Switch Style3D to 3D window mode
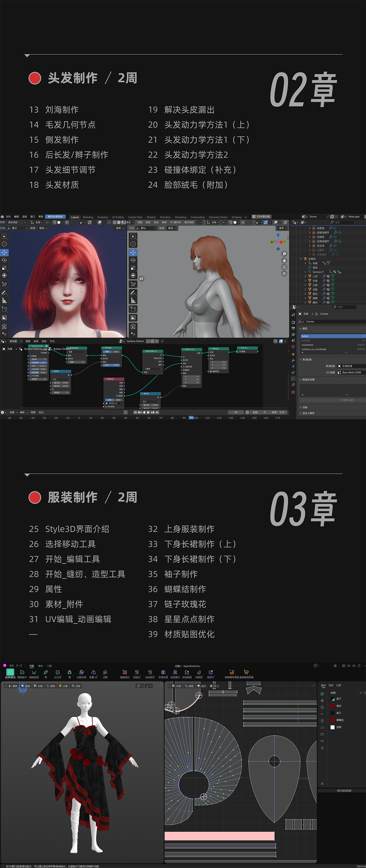366x868 pixels. click(x=354, y=666)
